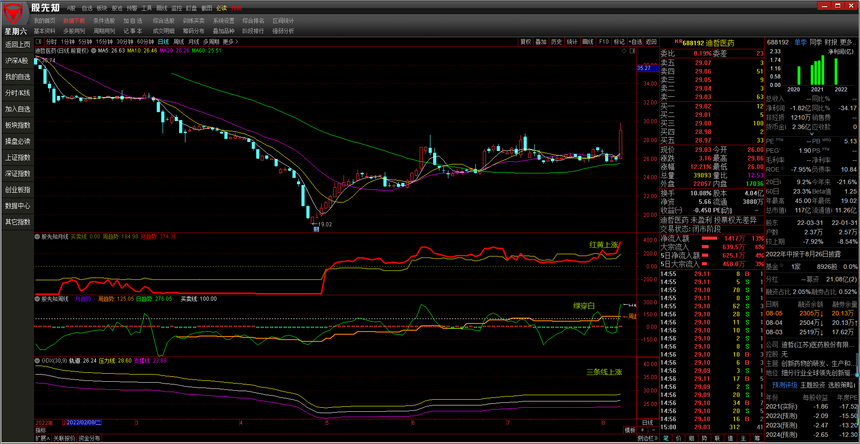Screen dimensions: 860x444
Task: Select 财报 in financial panel
Action: point(831,42)
